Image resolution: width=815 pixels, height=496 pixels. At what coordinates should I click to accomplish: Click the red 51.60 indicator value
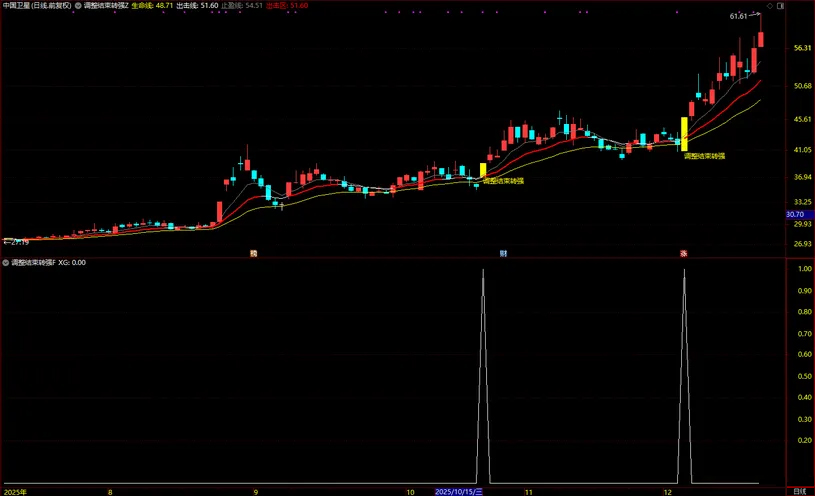click(287, 6)
